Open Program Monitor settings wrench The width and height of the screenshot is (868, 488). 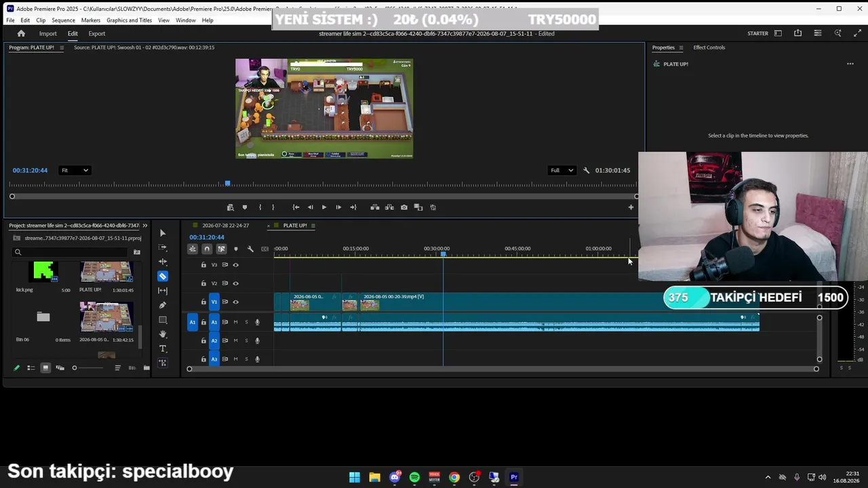pyautogui.click(x=587, y=170)
